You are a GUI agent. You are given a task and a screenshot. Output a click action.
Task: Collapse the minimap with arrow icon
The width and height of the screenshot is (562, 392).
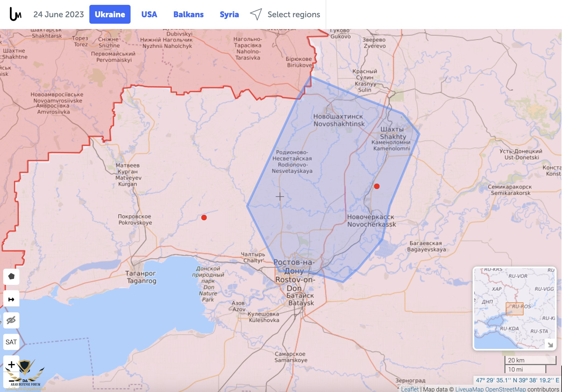point(550,345)
